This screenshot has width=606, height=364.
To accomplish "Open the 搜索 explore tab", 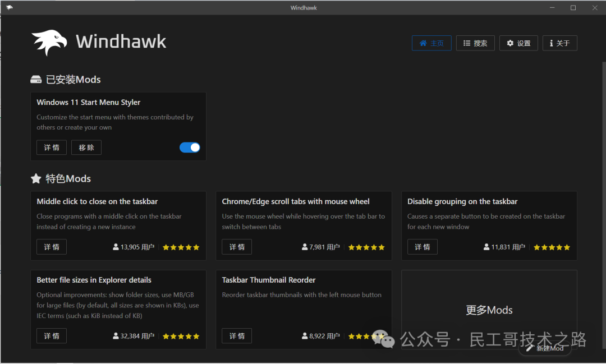I will coord(475,43).
